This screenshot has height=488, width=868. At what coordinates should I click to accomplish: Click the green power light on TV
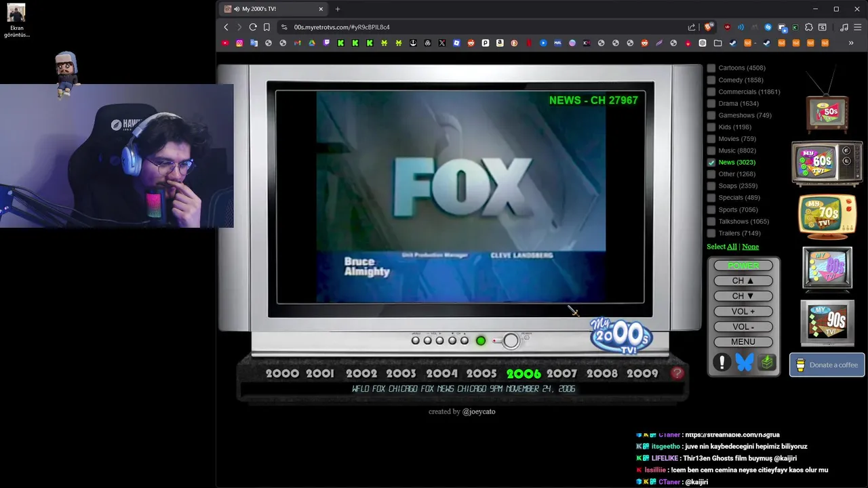[481, 341]
